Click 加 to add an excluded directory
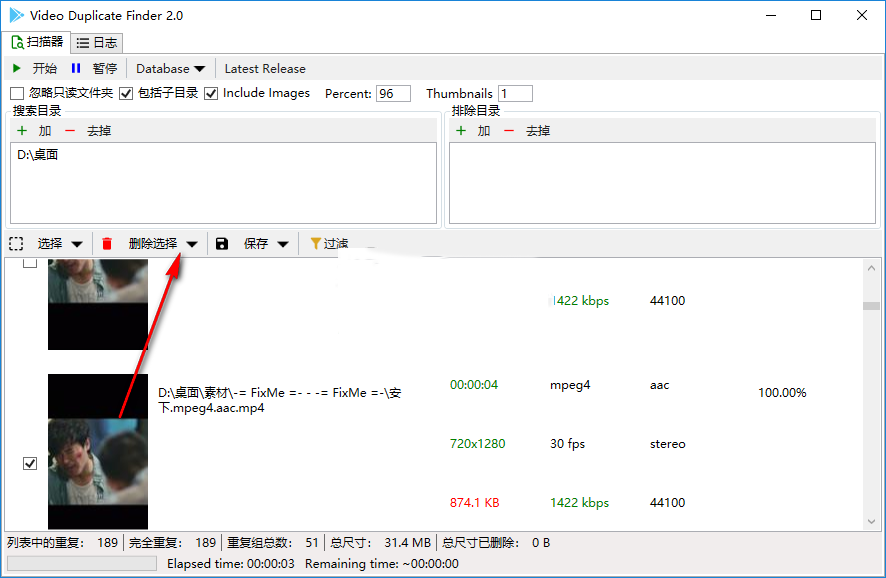The height and width of the screenshot is (578, 886). pos(484,131)
